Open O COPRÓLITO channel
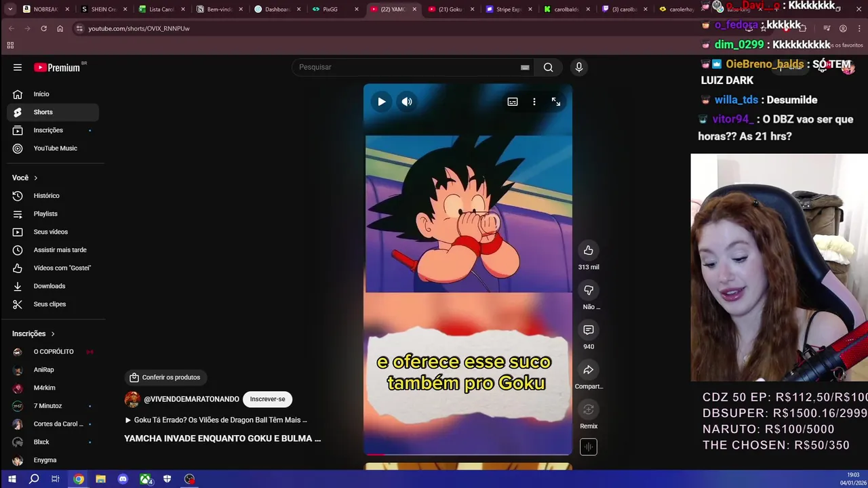The width and height of the screenshot is (868, 488). (x=53, y=352)
